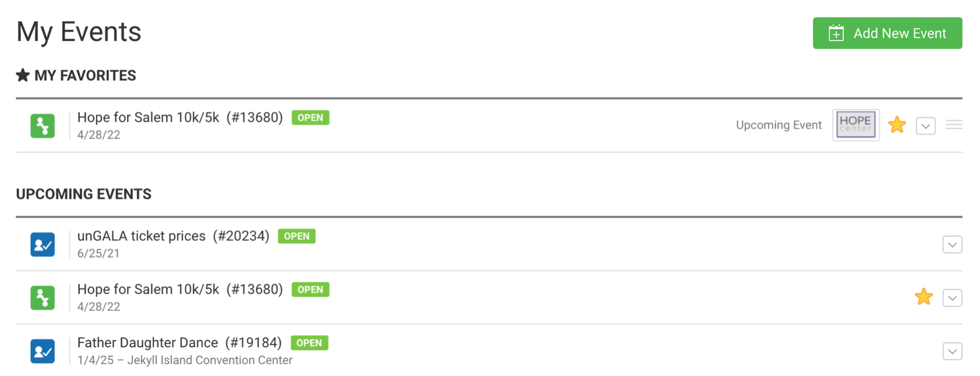This screenshot has width=980, height=376.
Task: Expand the Father Daughter Dance row dropdown
Action: tap(952, 352)
